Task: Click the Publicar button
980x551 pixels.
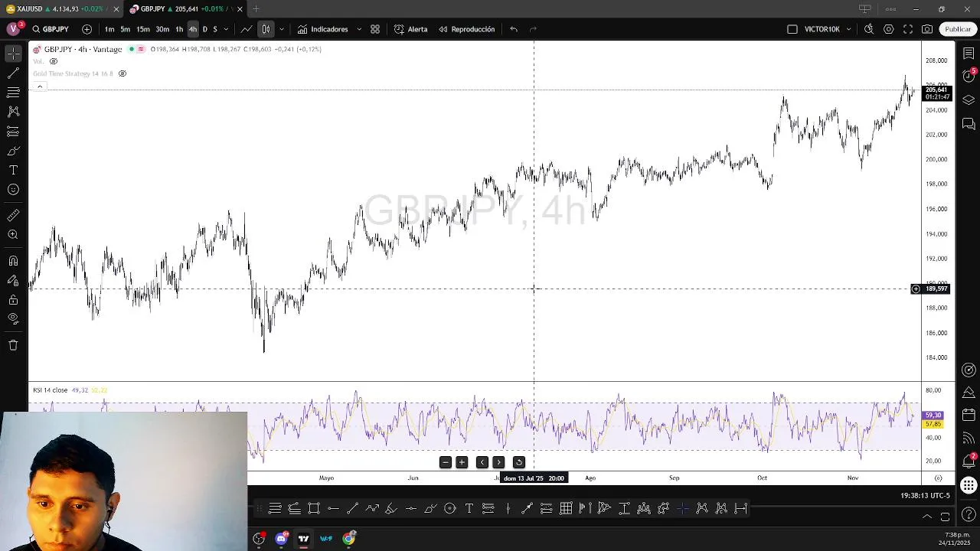Action: (x=958, y=29)
